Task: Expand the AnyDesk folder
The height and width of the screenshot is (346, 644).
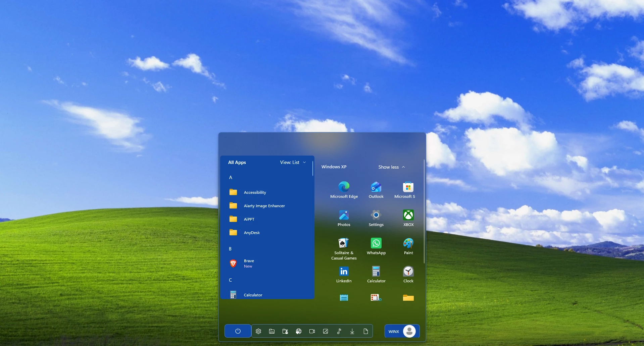Action: click(267, 233)
